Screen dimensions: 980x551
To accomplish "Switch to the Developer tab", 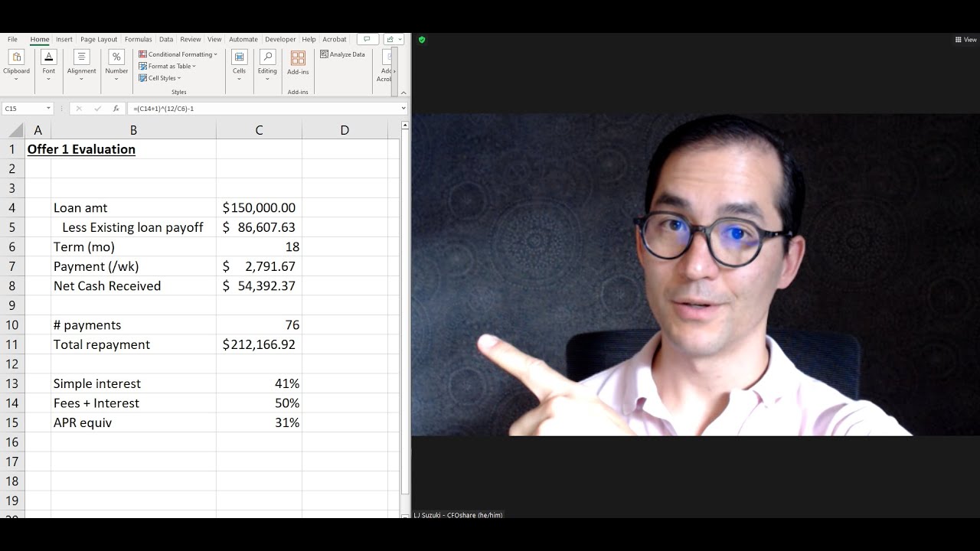I will coord(280,39).
